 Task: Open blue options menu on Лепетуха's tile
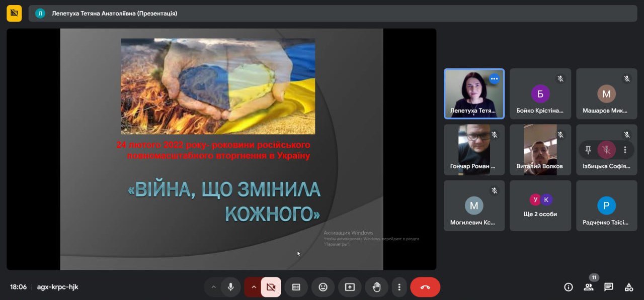pyautogui.click(x=494, y=79)
